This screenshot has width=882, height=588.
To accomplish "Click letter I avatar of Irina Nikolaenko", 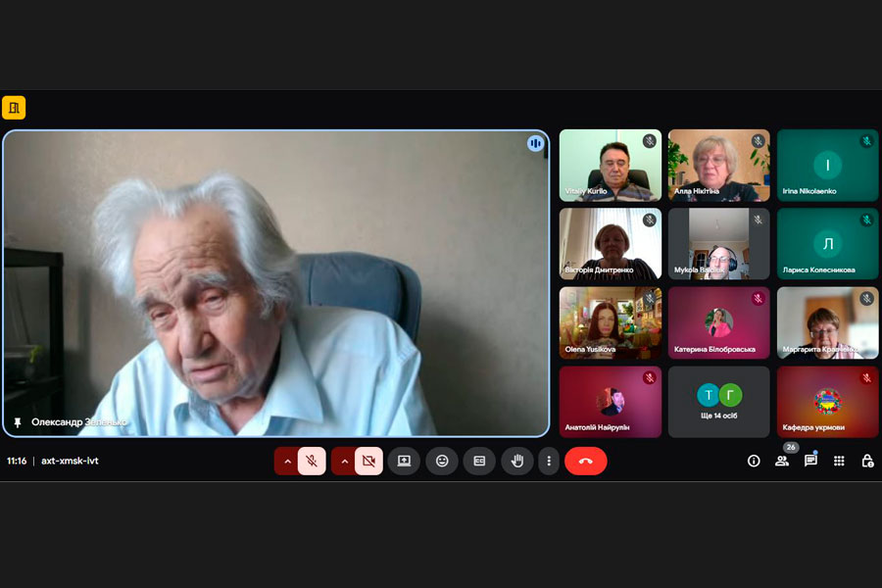I will [827, 165].
